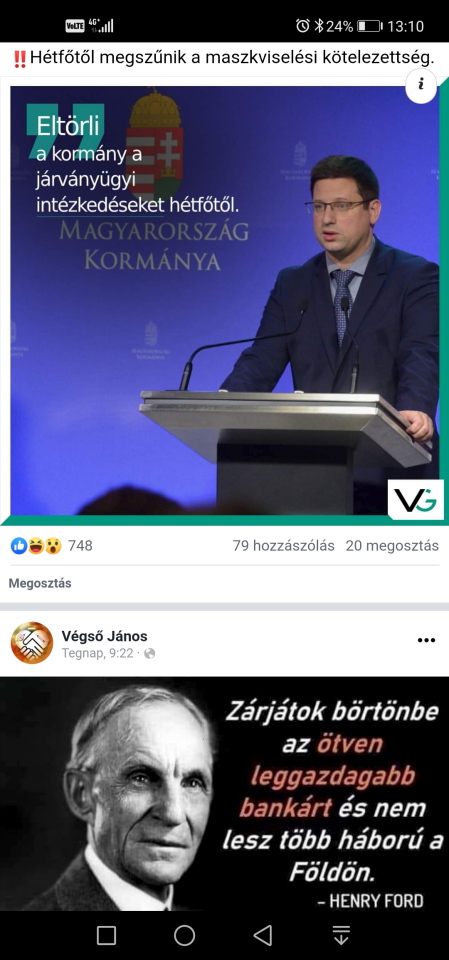Open the like reaction icon
This screenshot has width=449, height=960.
click(19, 546)
